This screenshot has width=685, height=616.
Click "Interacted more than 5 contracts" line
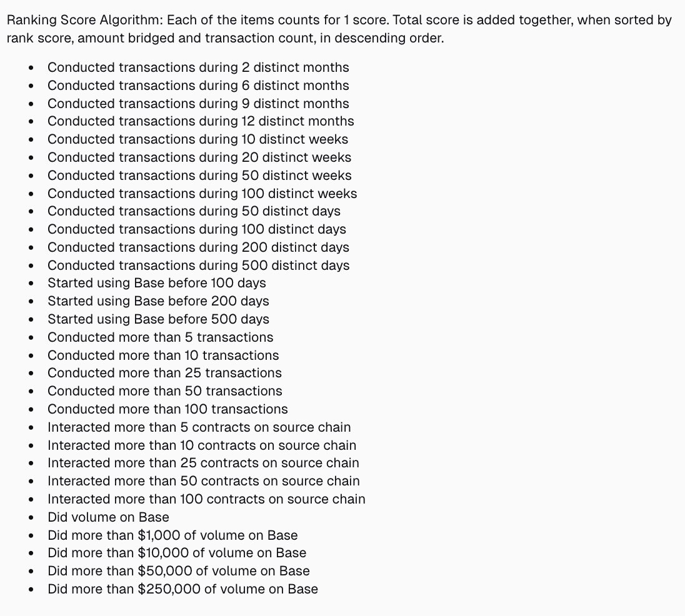click(199, 427)
